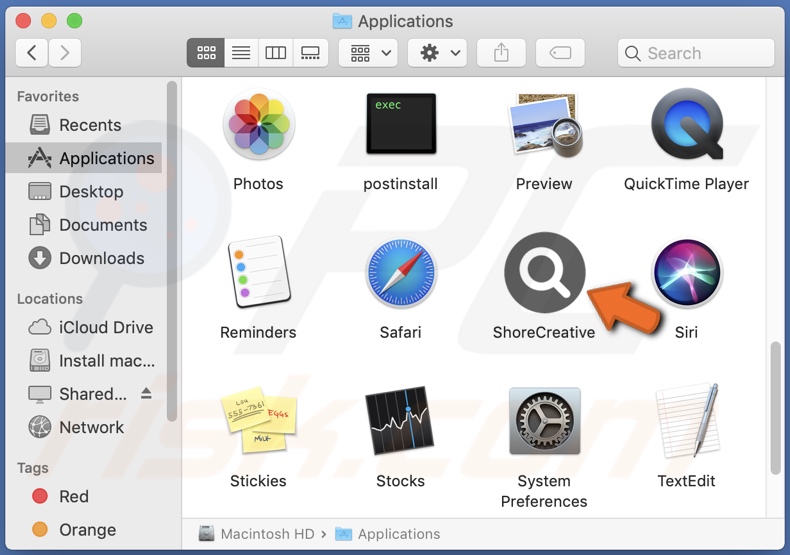Viewport: 790px width, 555px height.
Task: Eject the Shared... volume
Action: (146, 393)
